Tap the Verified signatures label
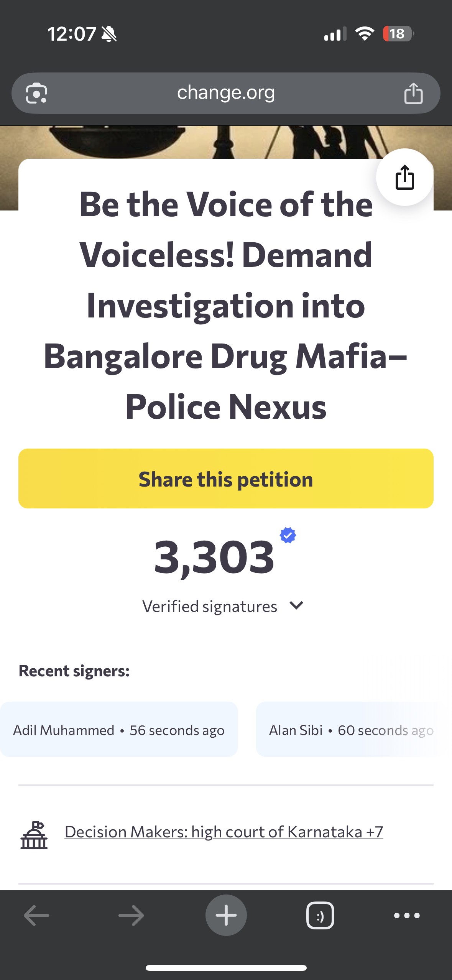Image resolution: width=452 pixels, height=980 pixels. [210, 607]
